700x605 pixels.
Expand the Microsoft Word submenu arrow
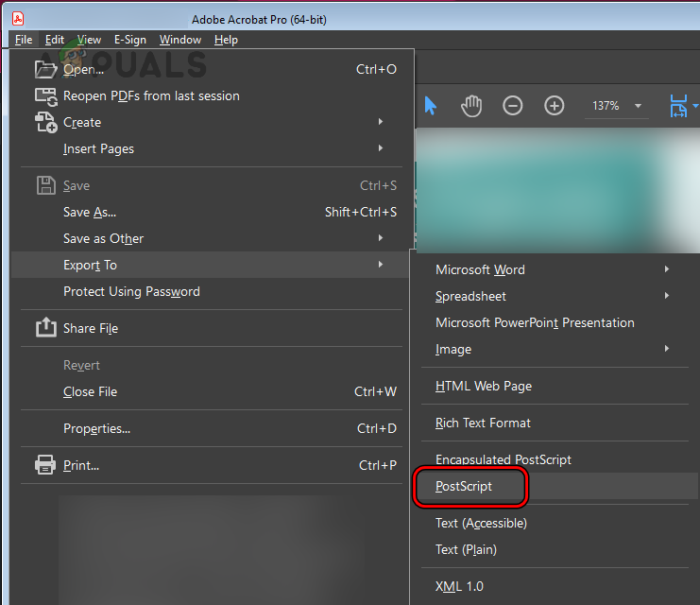pos(667,269)
